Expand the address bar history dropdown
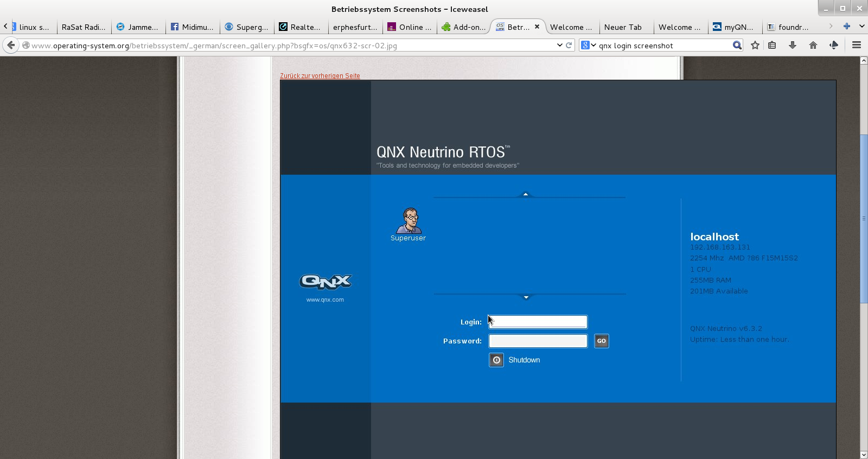 559,45
